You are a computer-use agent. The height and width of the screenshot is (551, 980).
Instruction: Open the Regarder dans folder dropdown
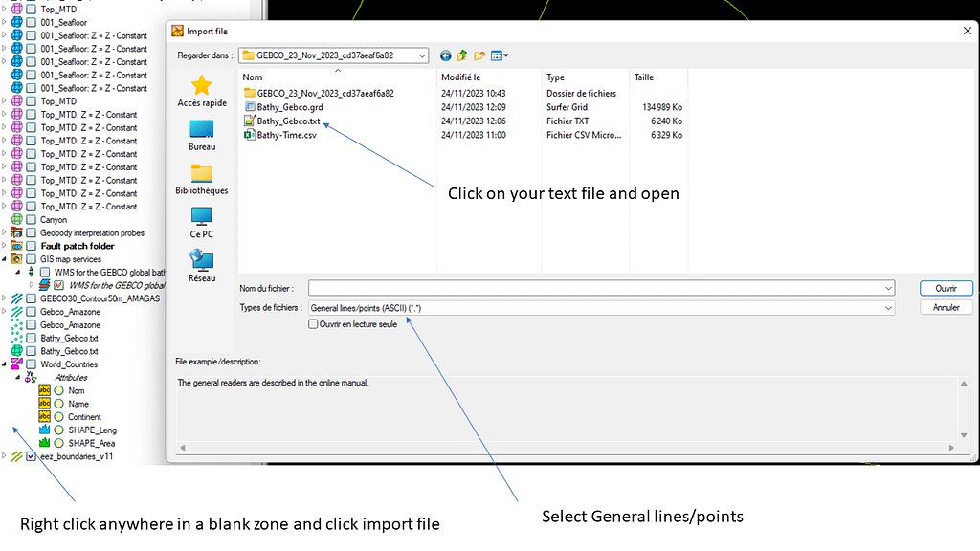(422, 55)
